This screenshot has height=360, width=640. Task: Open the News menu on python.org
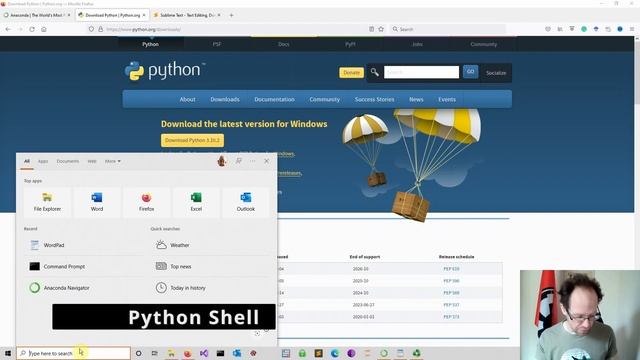pos(416,99)
